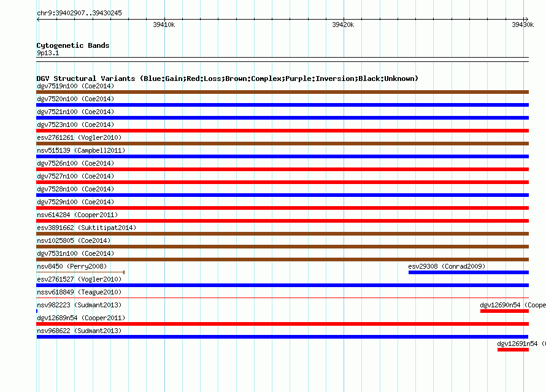Image resolution: width=546 pixels, height=392 pixels.
Task: Click thin red line under nssv618849
Action: coord(282,298)
